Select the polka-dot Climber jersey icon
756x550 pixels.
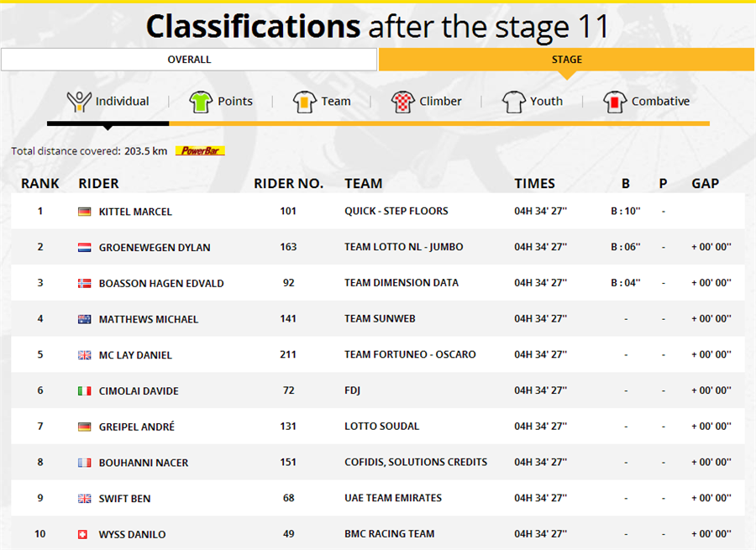(402, 102)
